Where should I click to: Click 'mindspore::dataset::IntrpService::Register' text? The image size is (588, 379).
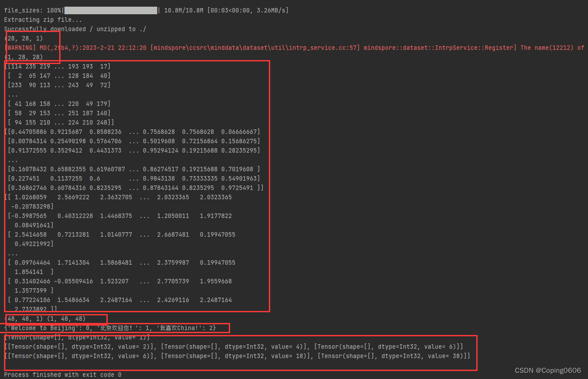coord(438,48)
